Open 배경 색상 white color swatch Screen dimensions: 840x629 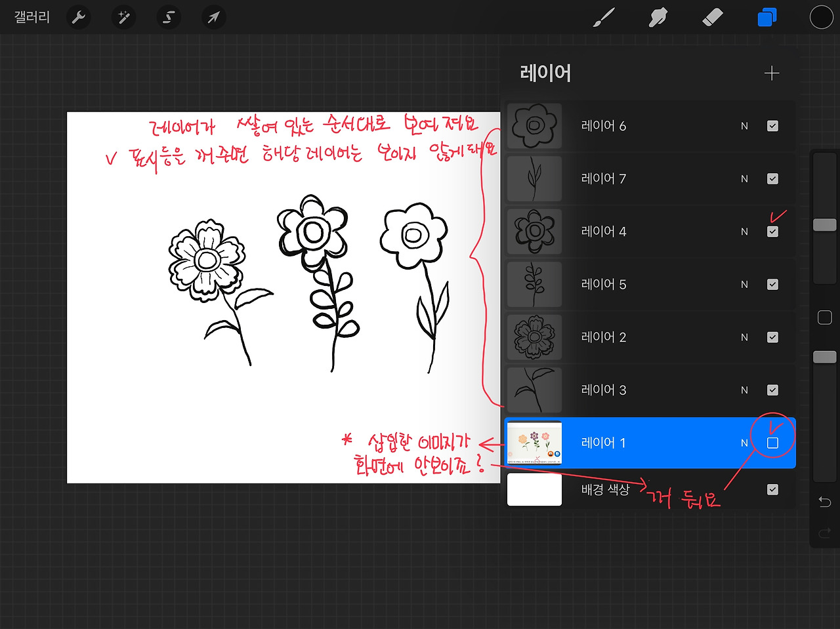[535, 489]
